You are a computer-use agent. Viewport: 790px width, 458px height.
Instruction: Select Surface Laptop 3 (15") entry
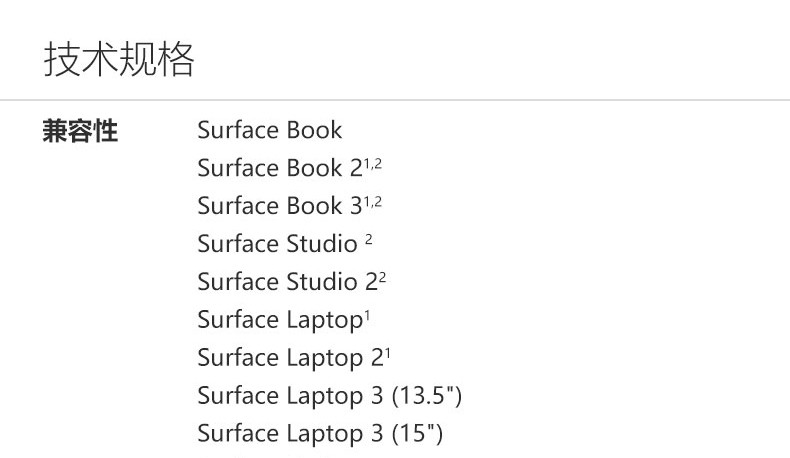[320, 433]
